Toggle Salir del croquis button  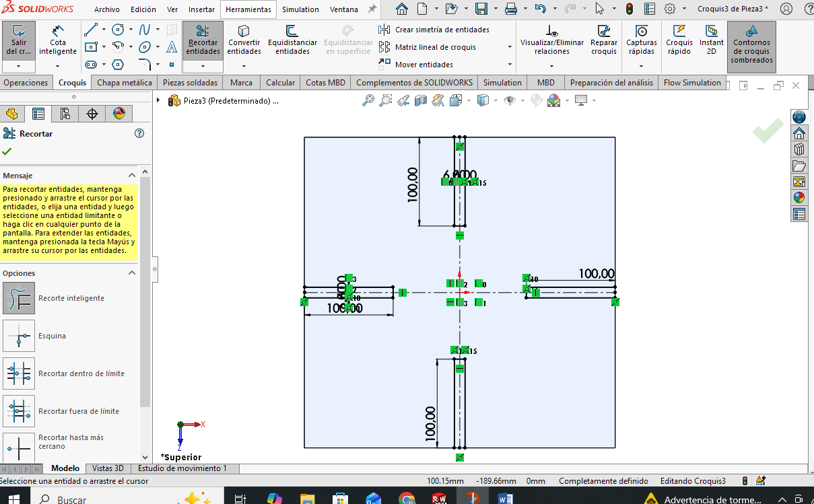18,40
